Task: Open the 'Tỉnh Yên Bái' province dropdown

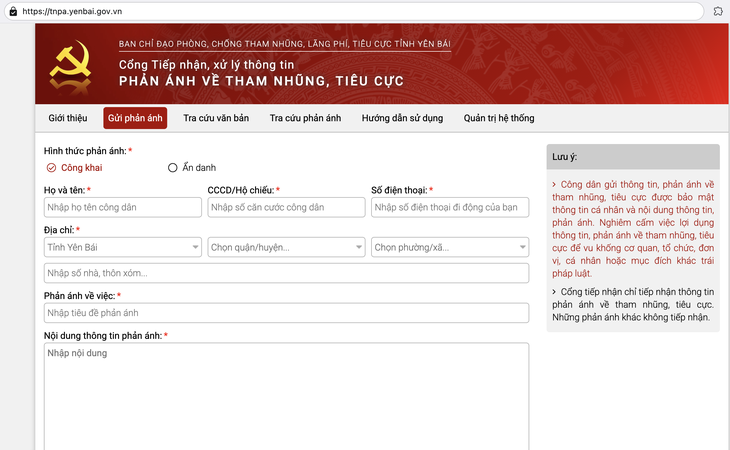Action: (x=122, y=247)
